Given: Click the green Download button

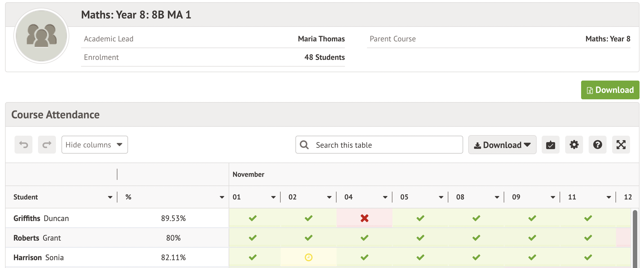Looking at the screenshot, I should (610, 90).
